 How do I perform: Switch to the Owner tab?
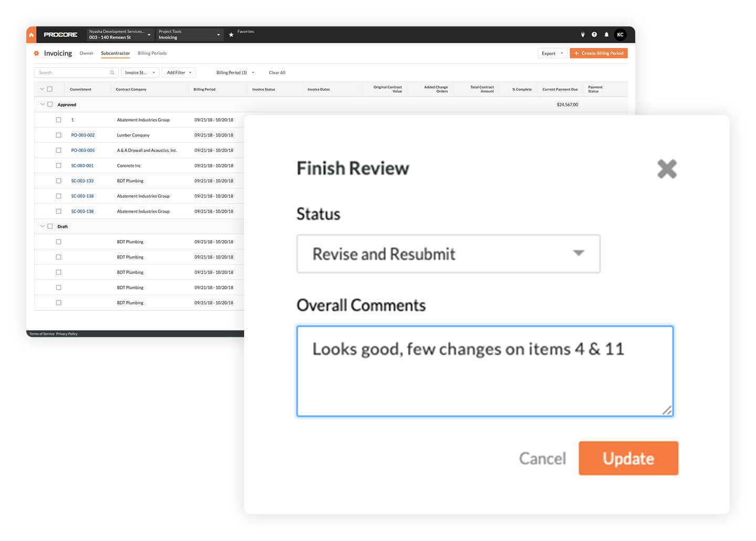[x=86, y=53]
